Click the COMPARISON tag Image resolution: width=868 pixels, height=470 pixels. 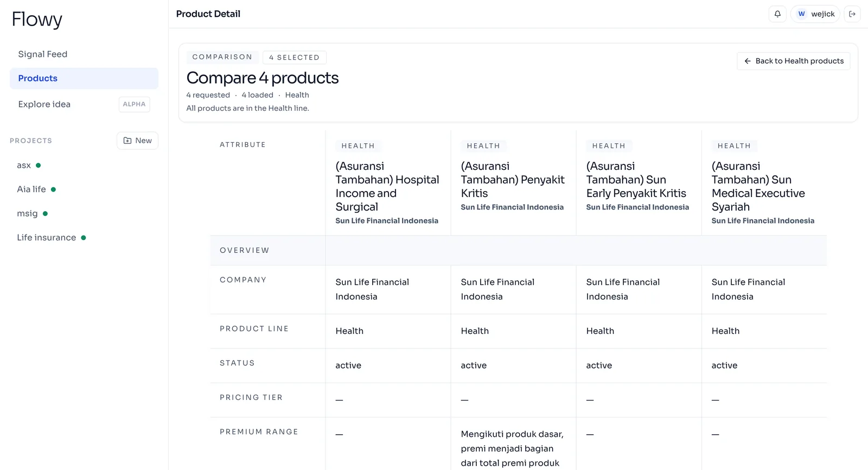point(222,57)
